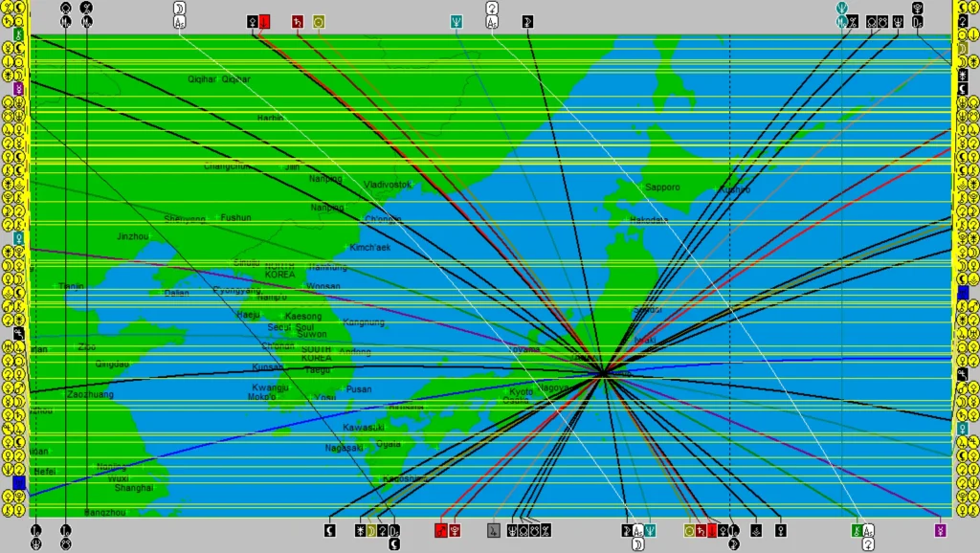Select the green Chiron marker on bottom edge
The image size is (980, 553).
(857, 530)
